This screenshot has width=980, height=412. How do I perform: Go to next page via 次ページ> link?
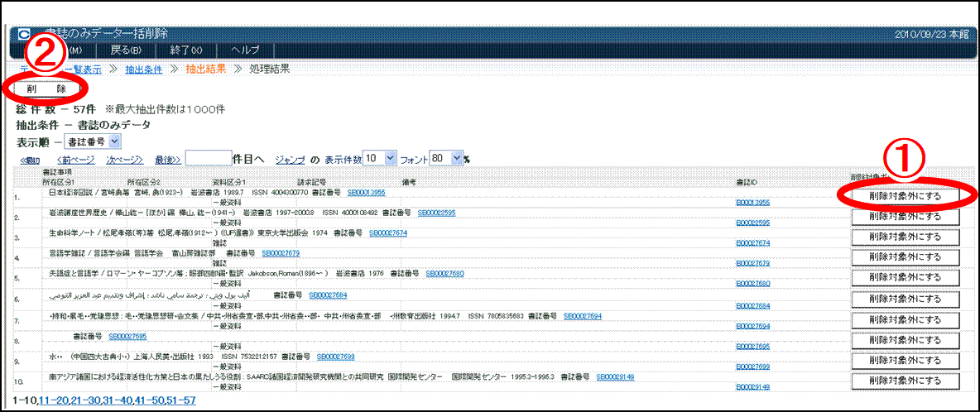point(125,160)
